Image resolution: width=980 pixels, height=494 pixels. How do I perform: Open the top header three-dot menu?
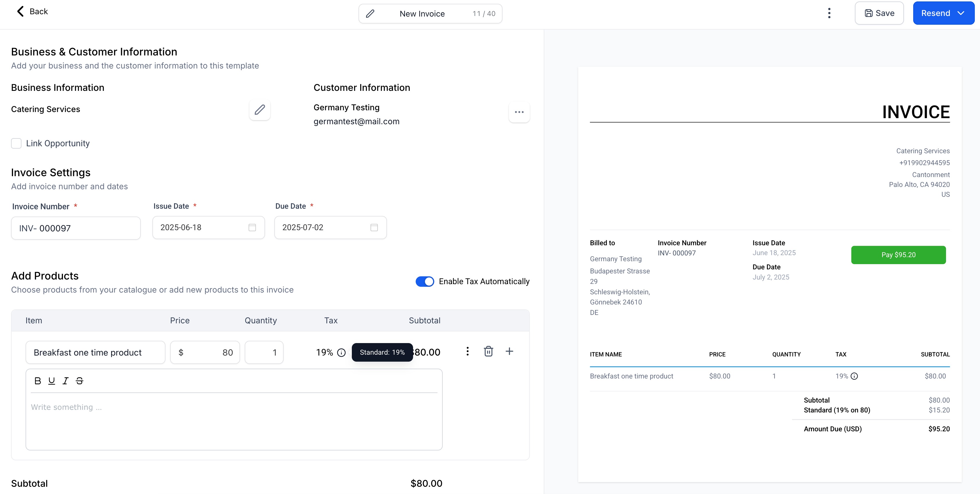[x=829, y=13]
